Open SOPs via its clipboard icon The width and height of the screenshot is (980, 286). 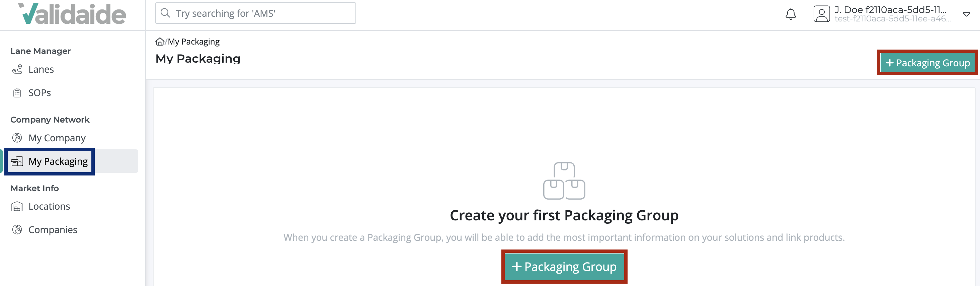tap(17, 92)
